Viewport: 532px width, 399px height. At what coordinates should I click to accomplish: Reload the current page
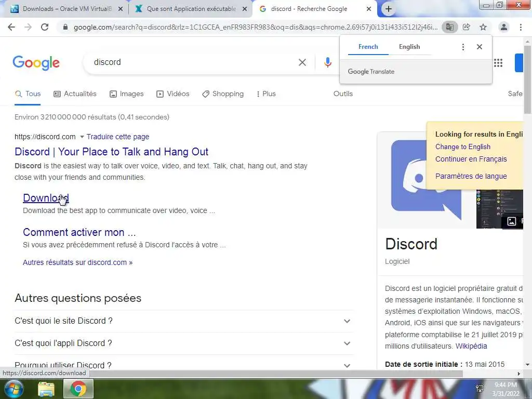point(45,27)
